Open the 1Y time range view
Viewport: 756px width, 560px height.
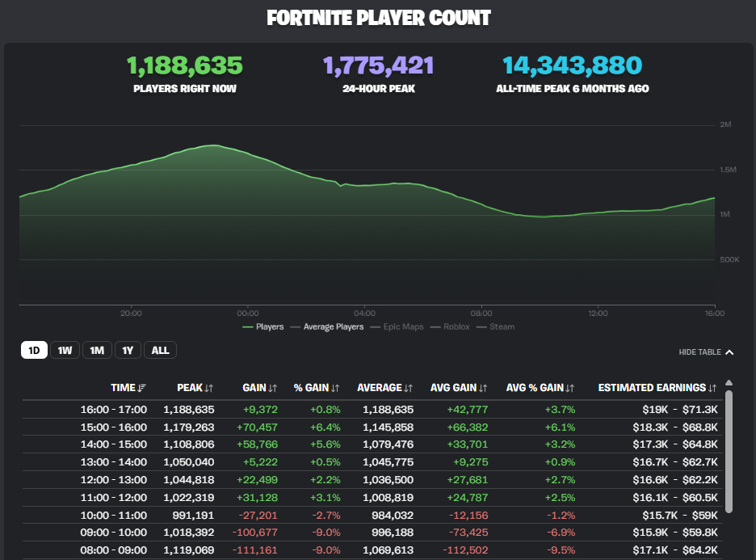pyautogui.click(x=128, y=350)
